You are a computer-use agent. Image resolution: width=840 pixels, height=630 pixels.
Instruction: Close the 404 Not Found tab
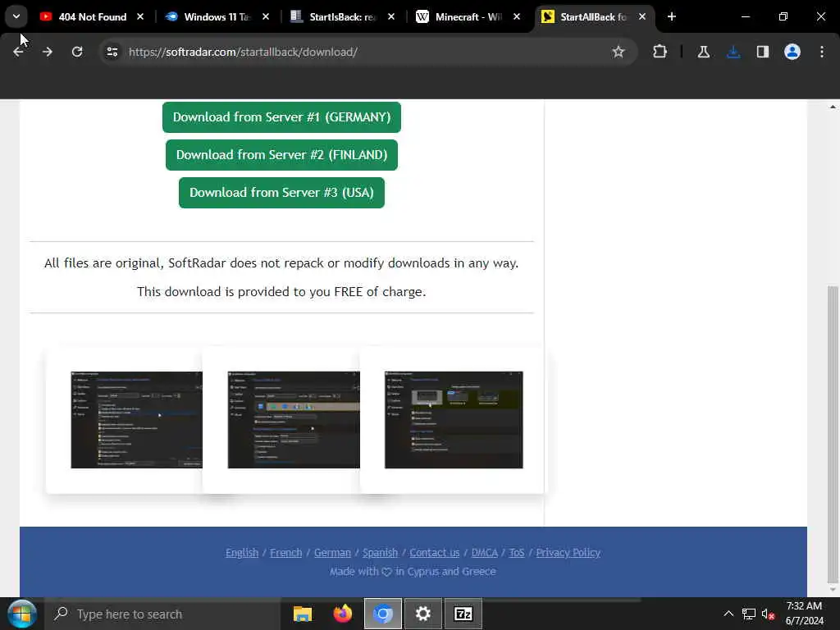(140, 17)
